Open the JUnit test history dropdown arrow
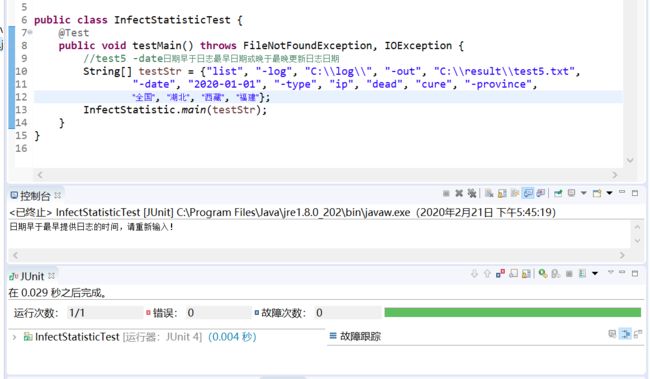The image size is (650, 379). tap(595, 274)
